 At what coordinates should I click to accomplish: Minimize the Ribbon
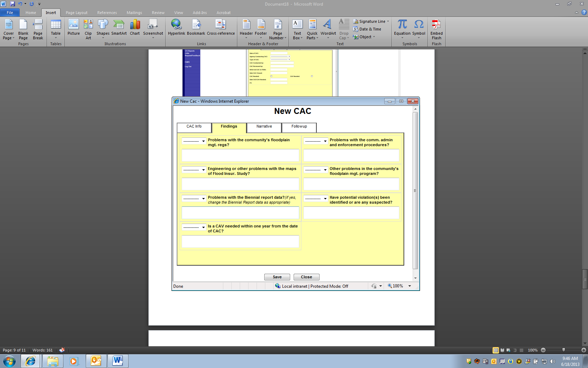point(576,13)
